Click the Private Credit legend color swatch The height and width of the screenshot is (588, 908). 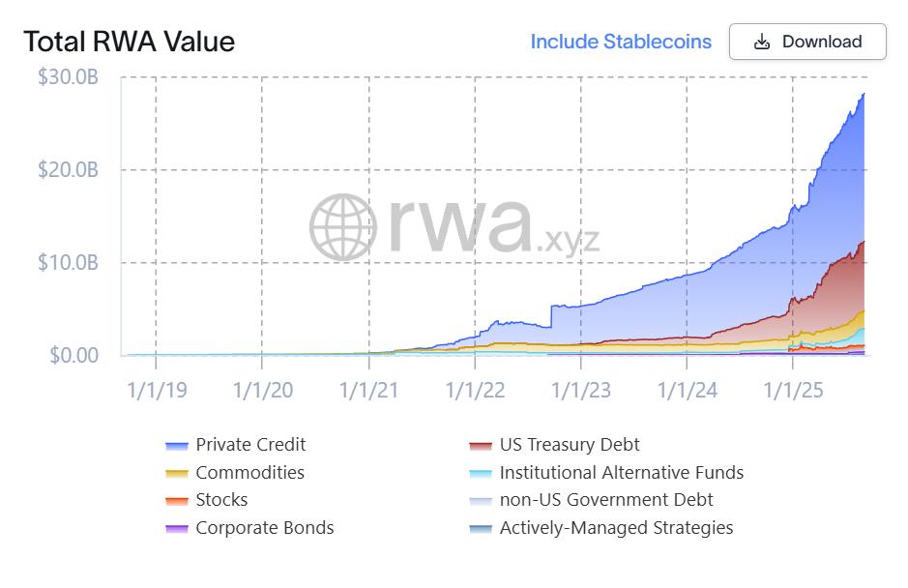(x=177, y=446)
